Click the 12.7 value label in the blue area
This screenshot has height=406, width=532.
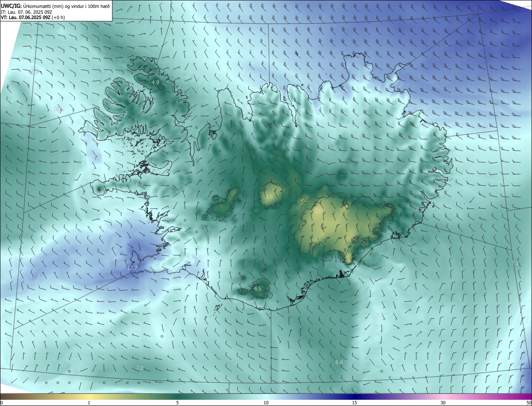tap(132, 268)
